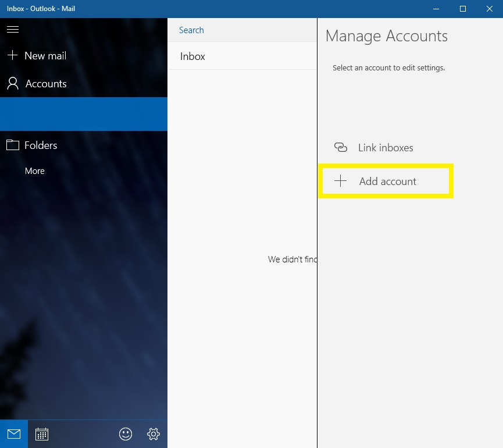Viewport: 503px width, 448px height.
Task: Click the 'We didn't find' message text
Action: pos(292,259)
